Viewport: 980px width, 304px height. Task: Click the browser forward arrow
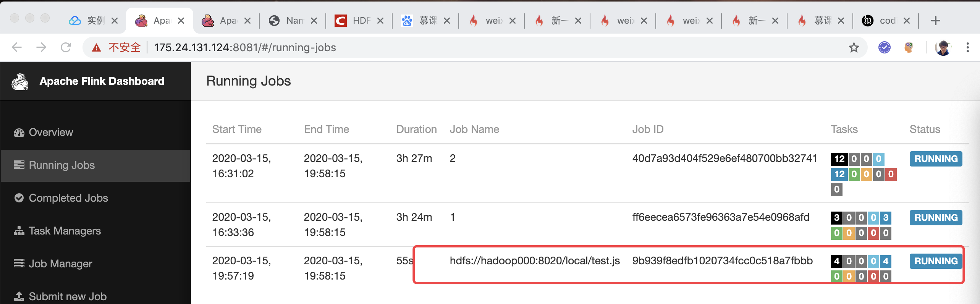point(41,47)
